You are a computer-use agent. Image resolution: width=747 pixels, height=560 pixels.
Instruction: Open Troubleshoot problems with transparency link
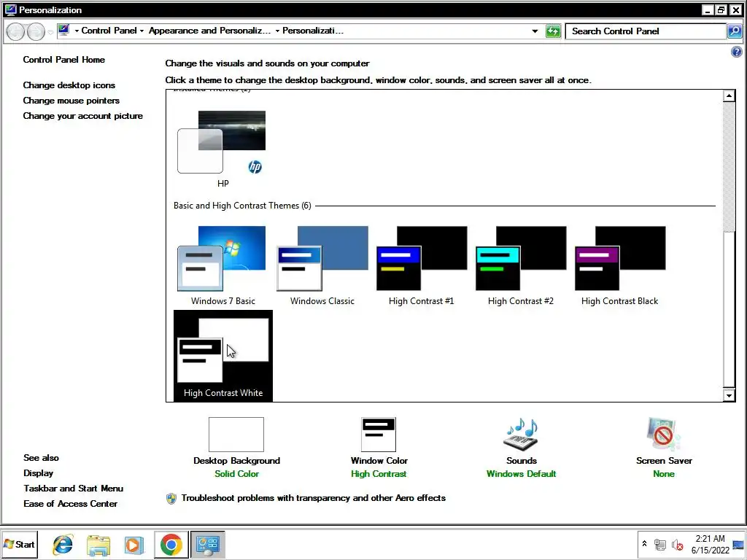point(314,498)
